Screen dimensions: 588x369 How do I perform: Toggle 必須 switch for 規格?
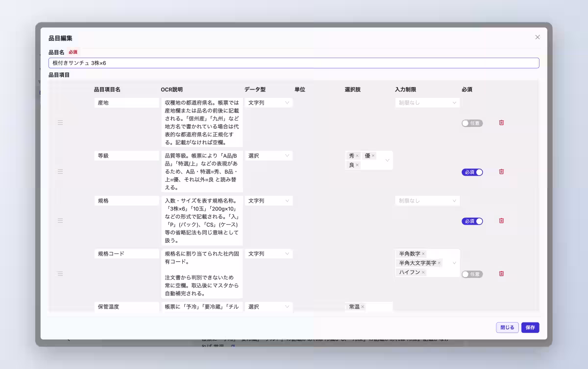pyautogui.click(x=472, y=221)
